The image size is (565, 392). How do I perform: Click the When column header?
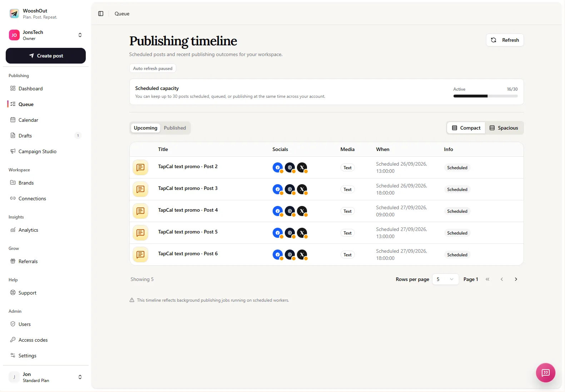click(x=383, y=149)
